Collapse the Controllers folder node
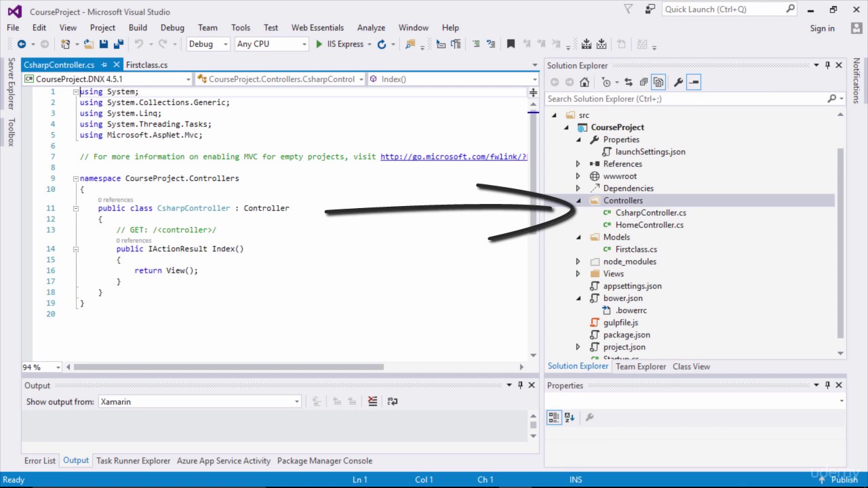 [578, 201]
